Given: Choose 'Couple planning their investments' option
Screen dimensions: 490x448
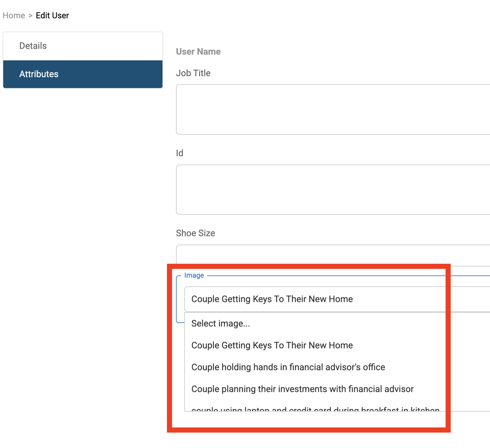Looking at the screenshot, I should (302, 389).
